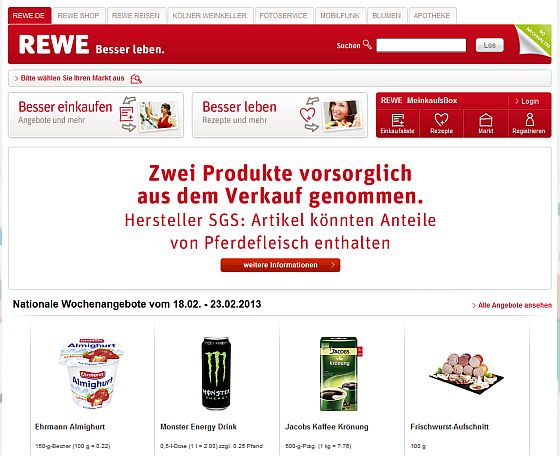Select the APOTHEKE tab
Viewport: 560px width, 456px height.
point(432,16)
